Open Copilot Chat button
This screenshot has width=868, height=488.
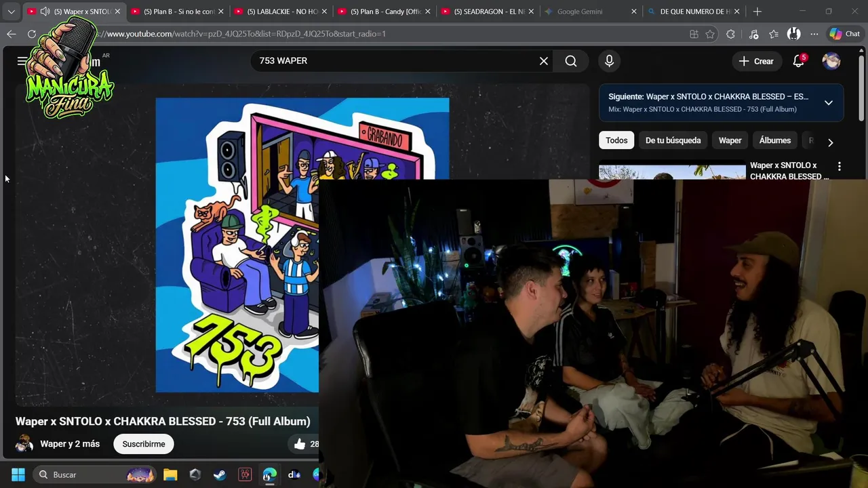point(844,34)
